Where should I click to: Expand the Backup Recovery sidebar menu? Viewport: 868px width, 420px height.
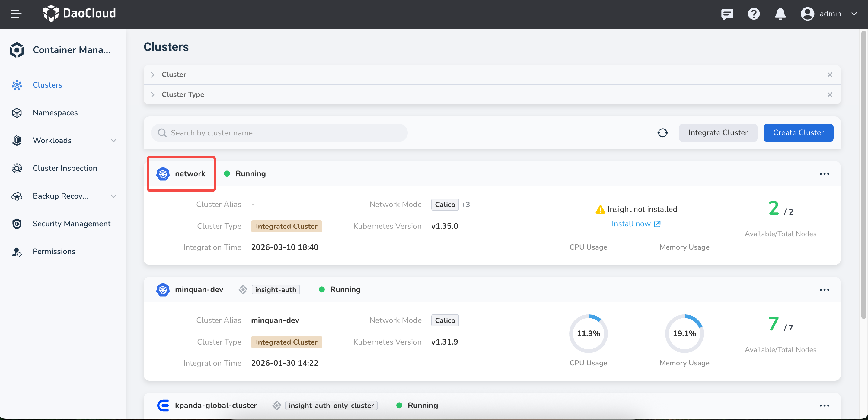113,196
